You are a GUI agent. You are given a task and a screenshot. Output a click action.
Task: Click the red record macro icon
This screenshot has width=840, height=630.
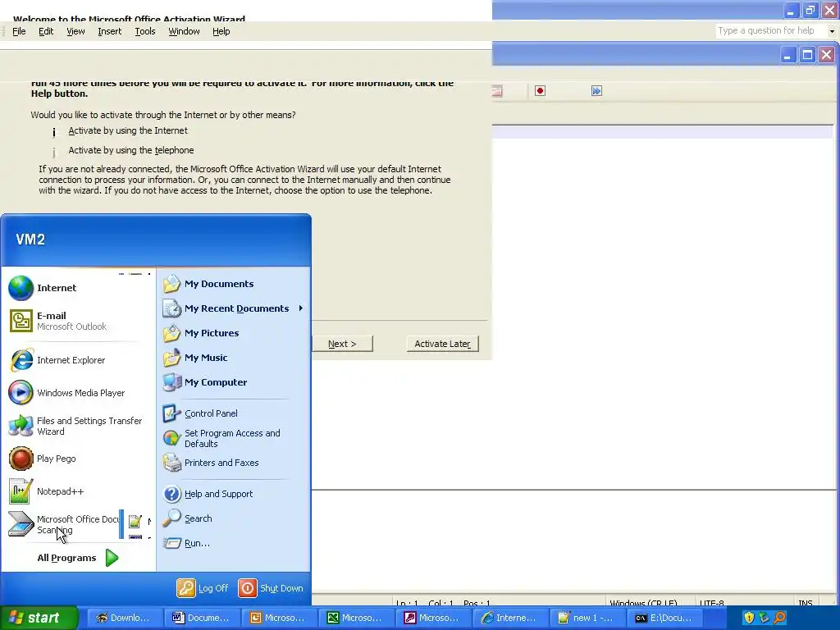540,91
